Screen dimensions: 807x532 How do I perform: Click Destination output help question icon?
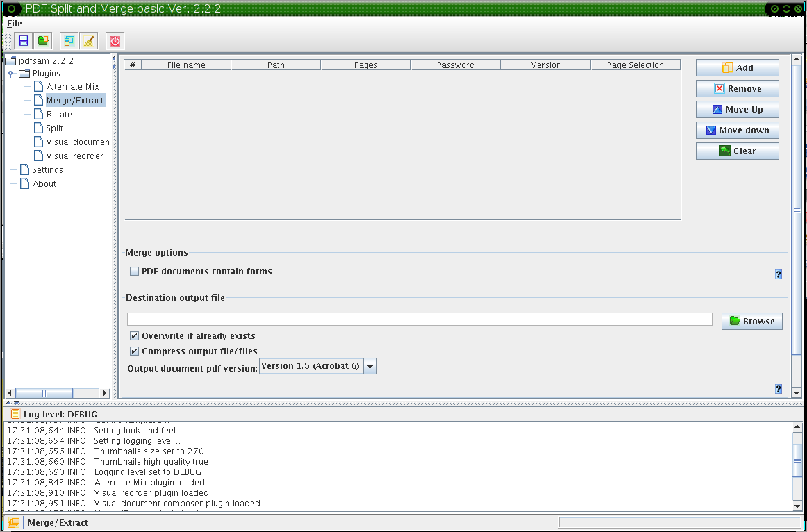tap(778, 389)
